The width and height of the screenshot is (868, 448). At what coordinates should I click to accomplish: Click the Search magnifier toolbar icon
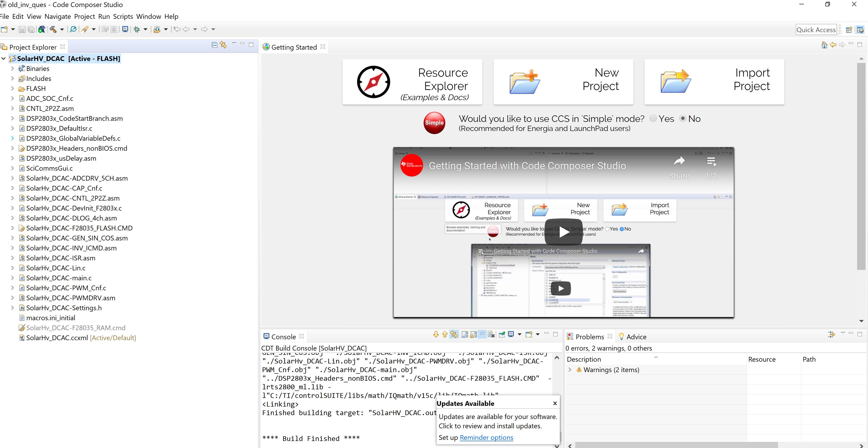click(x=73, y=29)
